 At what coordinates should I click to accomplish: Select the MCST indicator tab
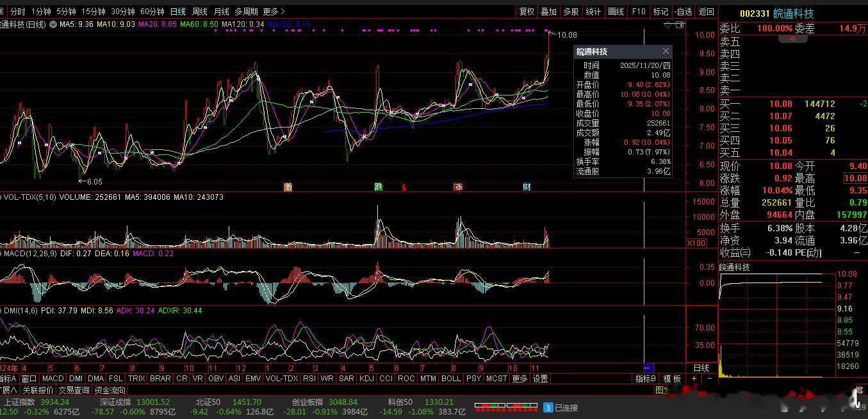(496, 379)
